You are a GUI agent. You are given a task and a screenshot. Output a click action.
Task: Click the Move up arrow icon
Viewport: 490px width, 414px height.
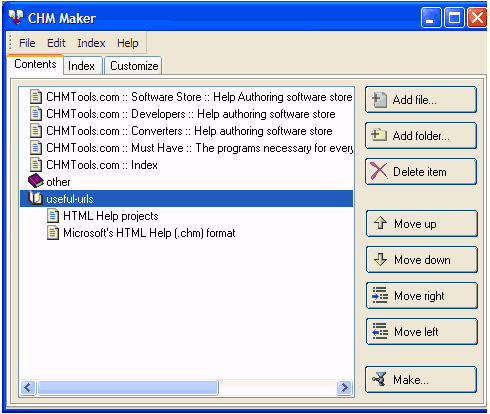[380, 223]
